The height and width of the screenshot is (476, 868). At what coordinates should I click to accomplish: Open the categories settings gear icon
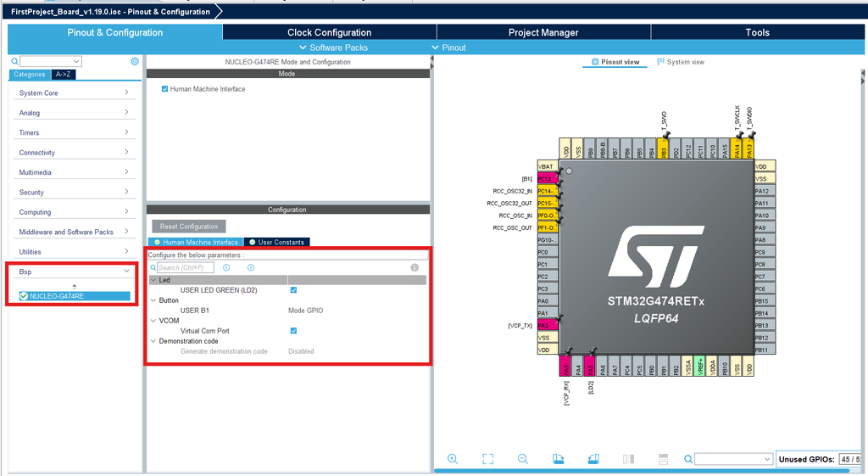tap(134, 62)
